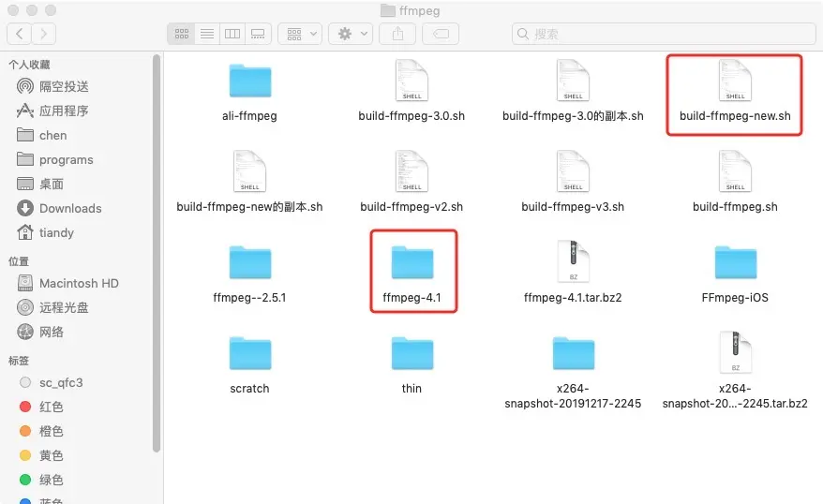Switch to list view
Viewport: 823px width, 504px height.
coord(207,34)
